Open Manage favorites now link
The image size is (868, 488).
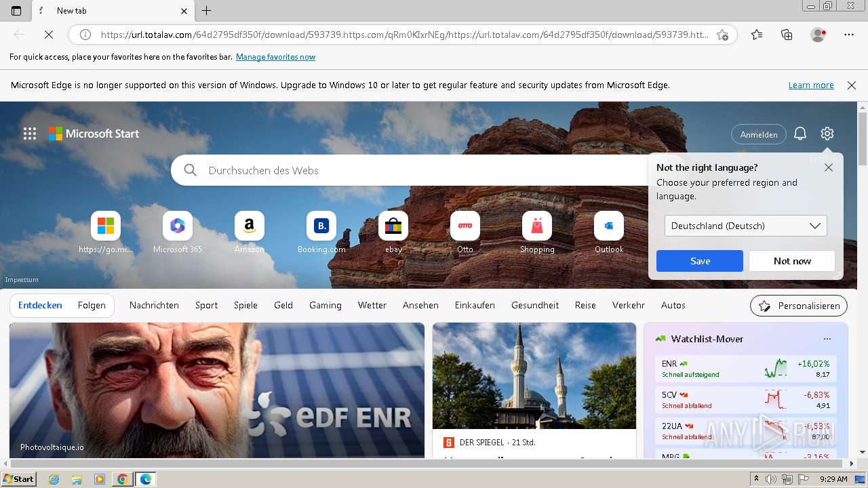pos(275,57)
